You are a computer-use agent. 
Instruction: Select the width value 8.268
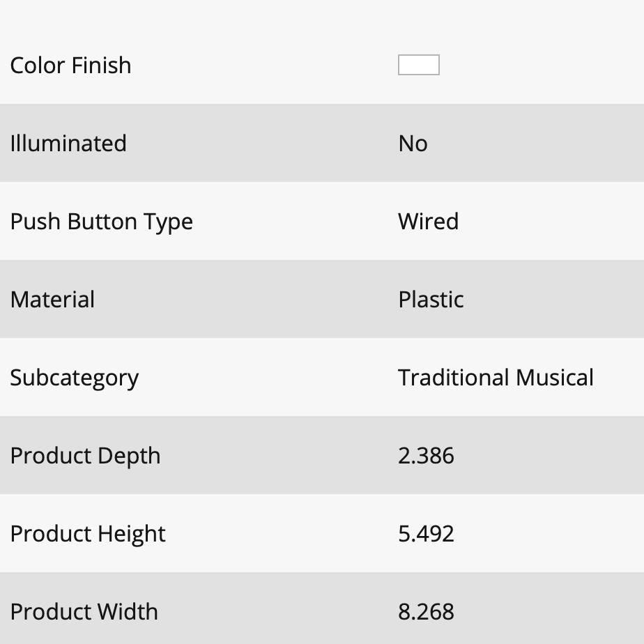[426, 611]
